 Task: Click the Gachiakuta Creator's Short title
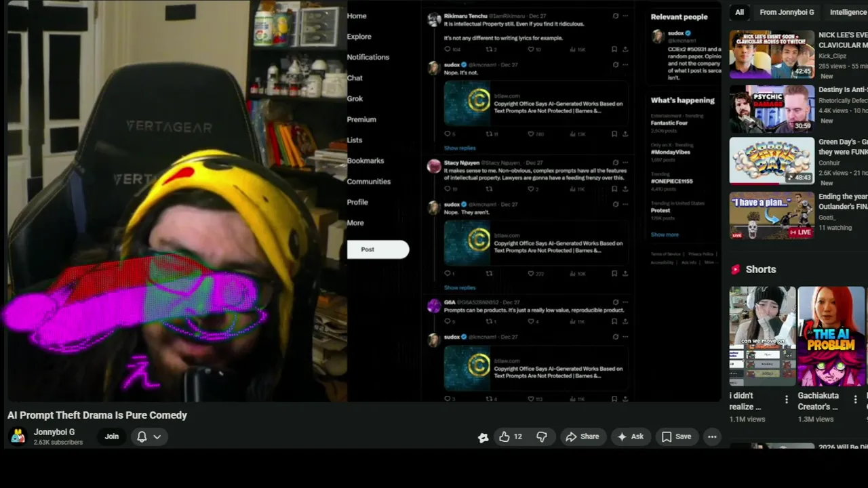(x=818, y=401)
